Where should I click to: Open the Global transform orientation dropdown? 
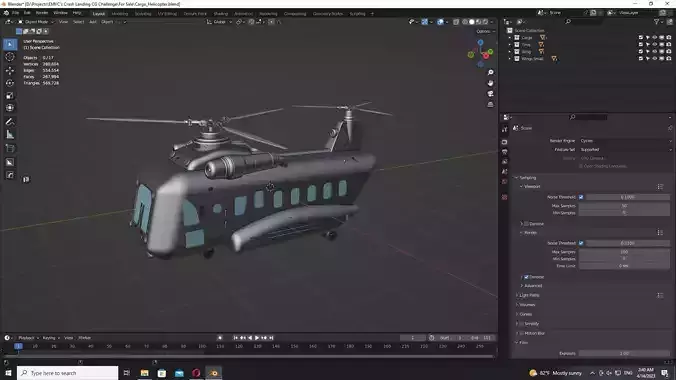tap(219, 22)
